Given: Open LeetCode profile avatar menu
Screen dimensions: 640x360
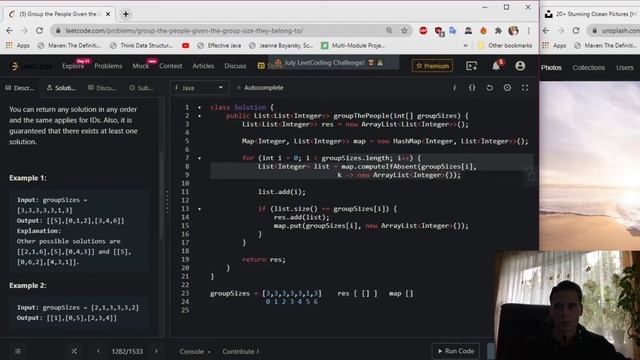Looking at the screenshot, I should 520,66.
